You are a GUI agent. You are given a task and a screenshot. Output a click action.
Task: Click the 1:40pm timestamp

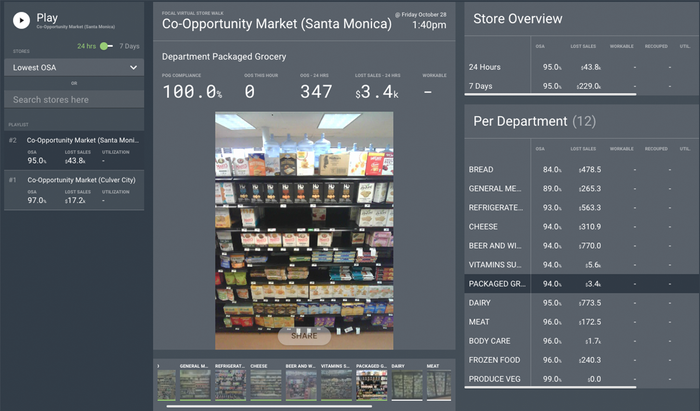[429, 25]
